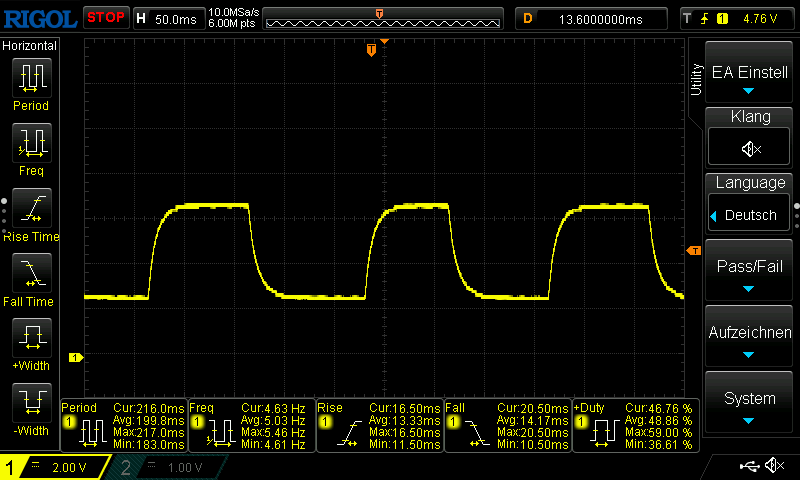
Task: Select the +Width measurement icon
Action: (30, 338)
